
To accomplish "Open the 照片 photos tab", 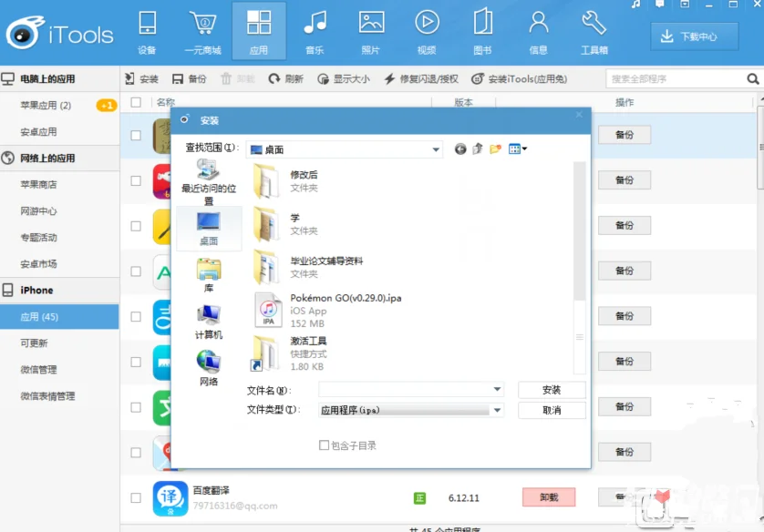I will coord(371,32).
